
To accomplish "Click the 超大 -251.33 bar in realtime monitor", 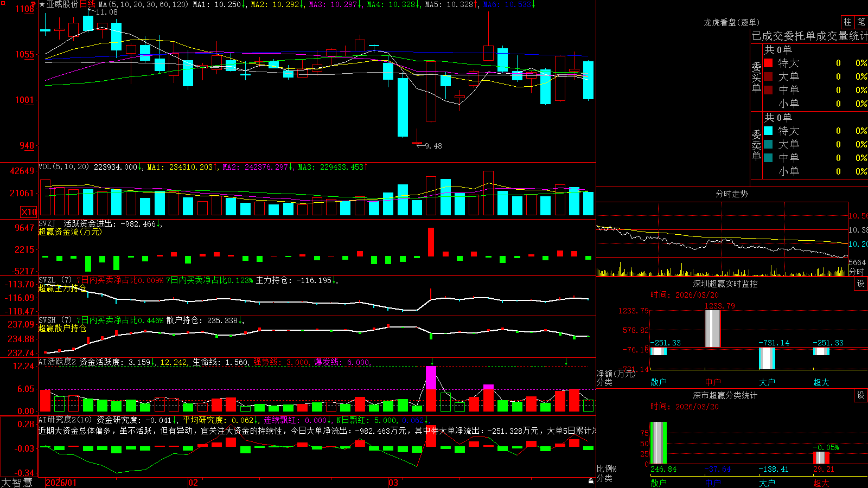I will pos(821,351).
